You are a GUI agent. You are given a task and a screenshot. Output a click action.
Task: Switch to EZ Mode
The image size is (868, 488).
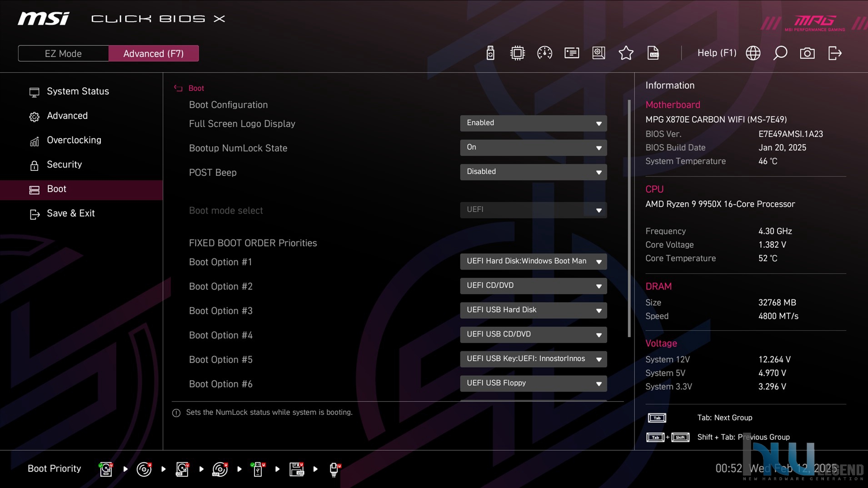[63, 54]
